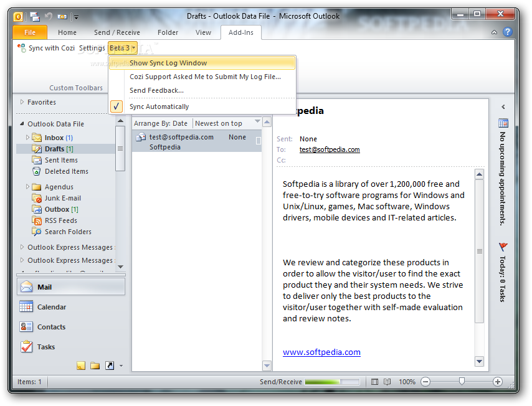Open the www.softpedia.com link
This screenshot has width=532, height=406.
(321, 352)
